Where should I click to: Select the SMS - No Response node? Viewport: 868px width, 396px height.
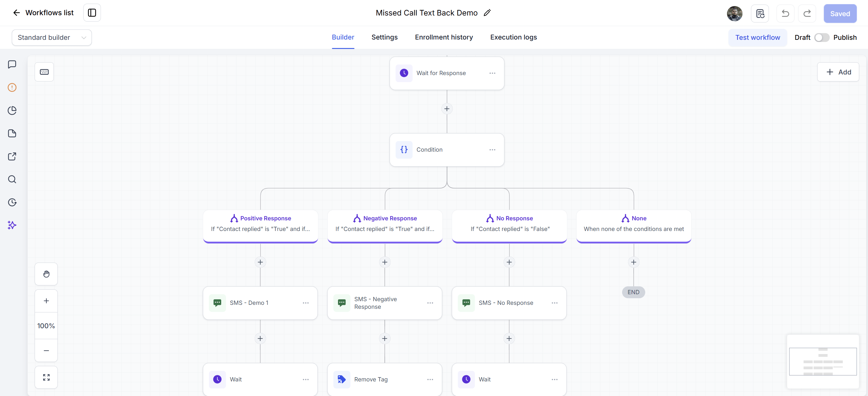(x=509, y=303)
